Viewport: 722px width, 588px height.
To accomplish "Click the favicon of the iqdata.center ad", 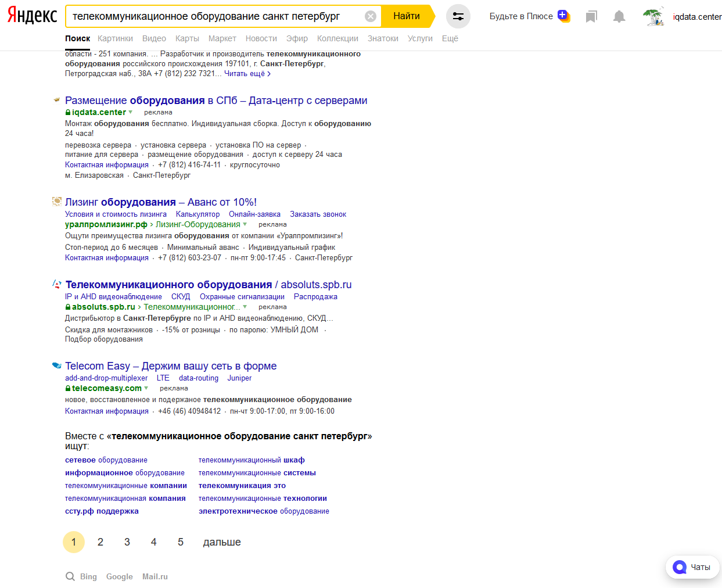I will click(x=56, y=100).
